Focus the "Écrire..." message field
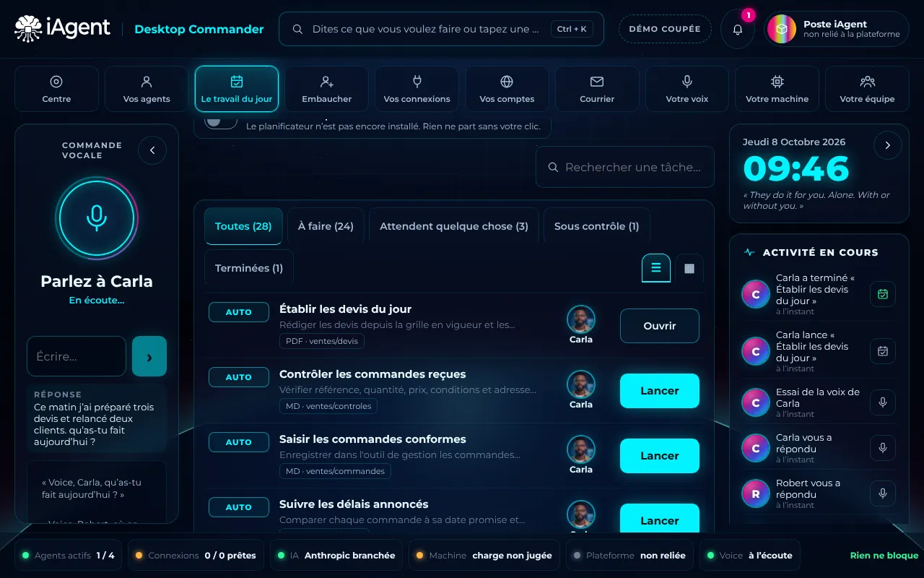 [77, 356]
